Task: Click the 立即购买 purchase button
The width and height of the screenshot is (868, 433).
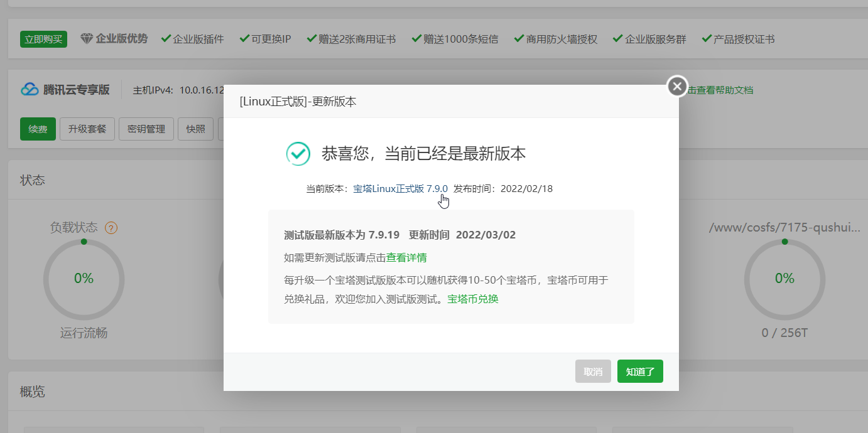Action: coord(43,38)
